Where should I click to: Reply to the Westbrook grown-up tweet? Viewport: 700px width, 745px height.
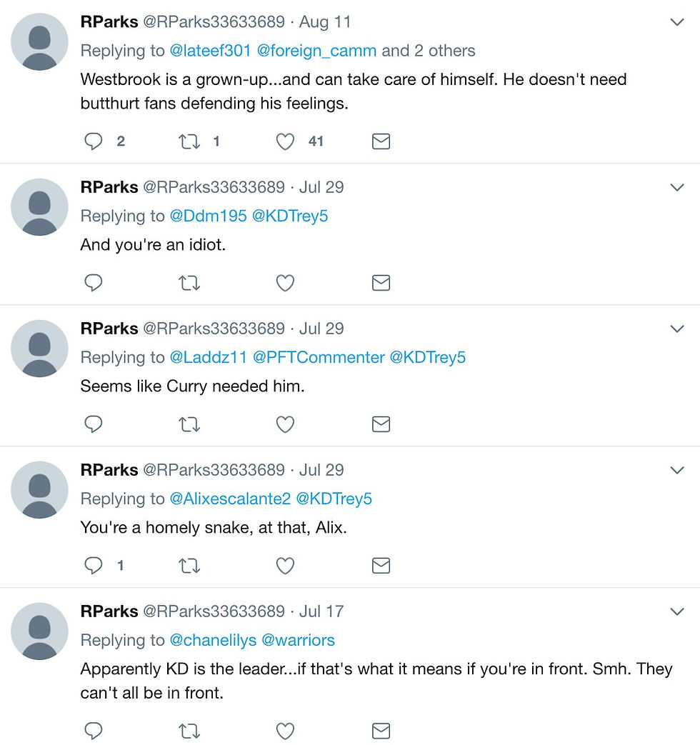[x=94, y=141]
